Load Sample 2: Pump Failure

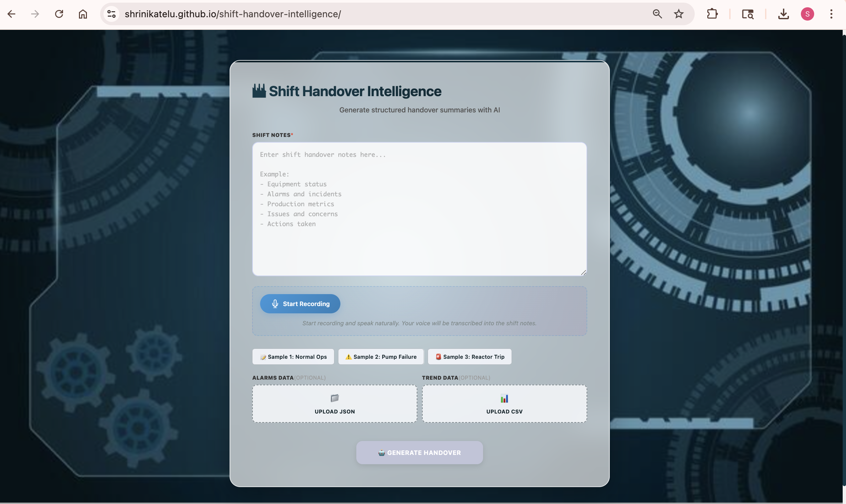pyautogui.click(x=381, y=356)
